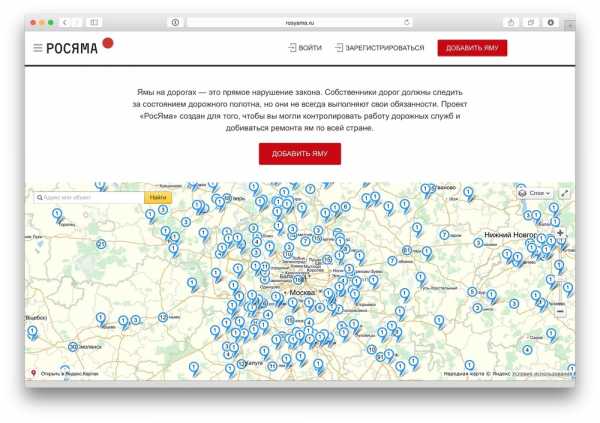Expand the map to fullscreen
The height and width of the screenshot is (423, 600).
pyautogui.click(x=565, y=193)
